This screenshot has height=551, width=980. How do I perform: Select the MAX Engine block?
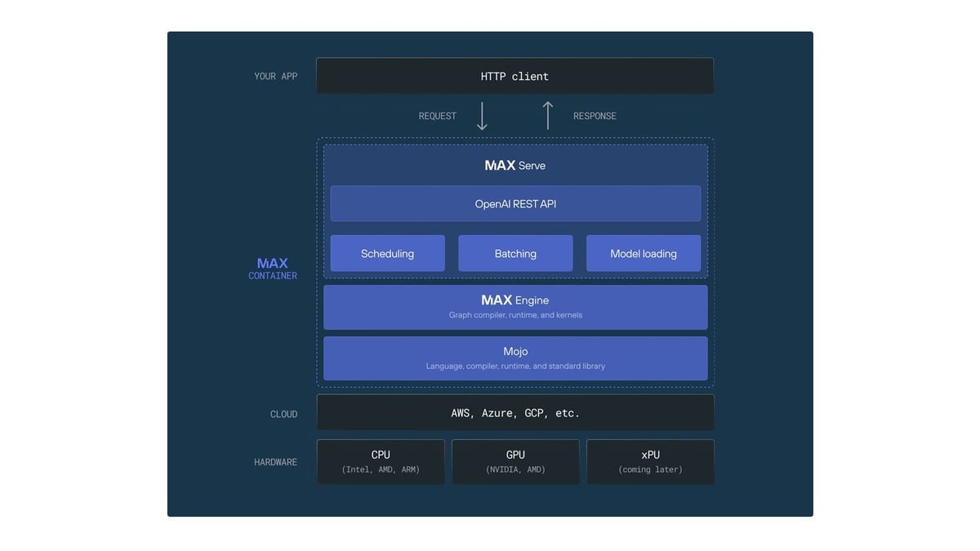click(515, 307)
